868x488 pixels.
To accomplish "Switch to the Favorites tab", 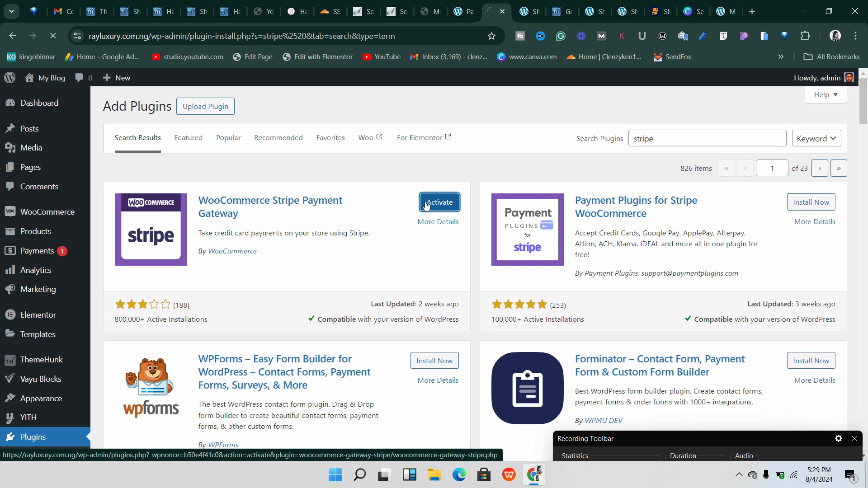I will 330,138.
